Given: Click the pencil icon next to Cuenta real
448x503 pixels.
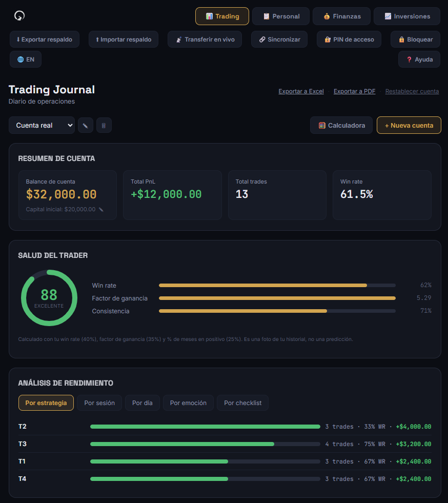Looking at the screenshot, I should click(x=86, y=126).
